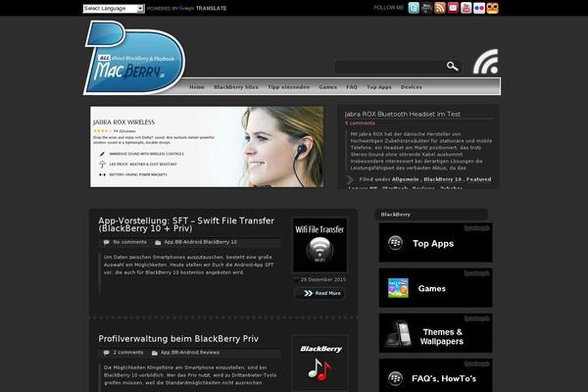588x392 pixels.
Task: Click the folder icon before App,BB-Android,Reviews
Action: pos(155,353)
